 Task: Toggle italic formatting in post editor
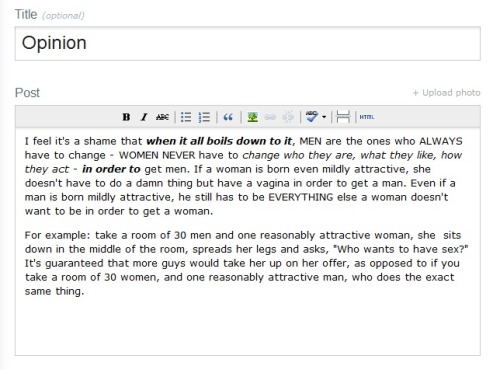pos(144,117)
